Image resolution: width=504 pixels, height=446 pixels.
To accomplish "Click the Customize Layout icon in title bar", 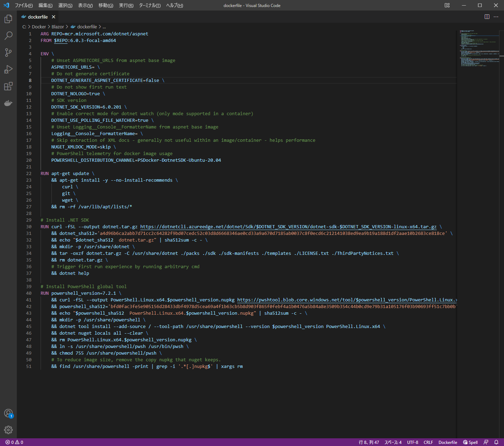I will coord(447,5).
